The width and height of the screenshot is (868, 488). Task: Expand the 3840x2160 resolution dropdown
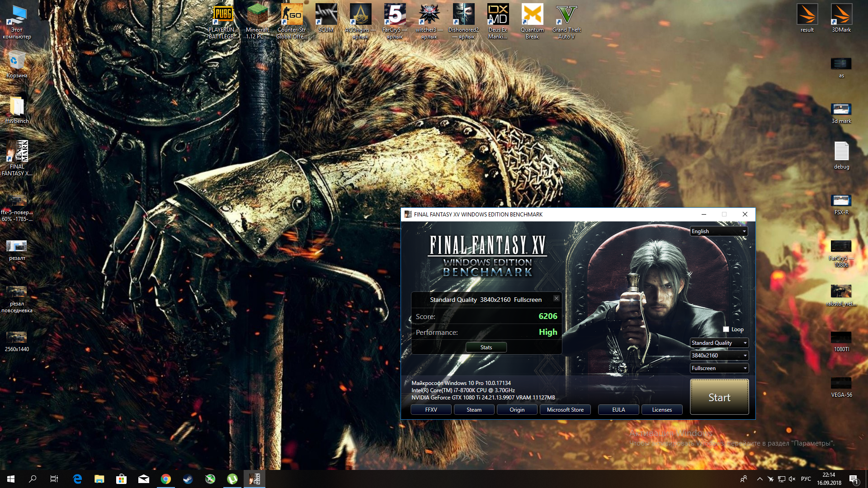click(719, 356)
